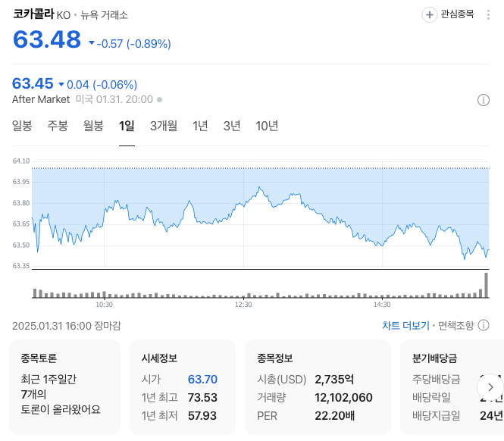Select the 3개월 chart tab
504x441 pixels.
tap(164, 126)
